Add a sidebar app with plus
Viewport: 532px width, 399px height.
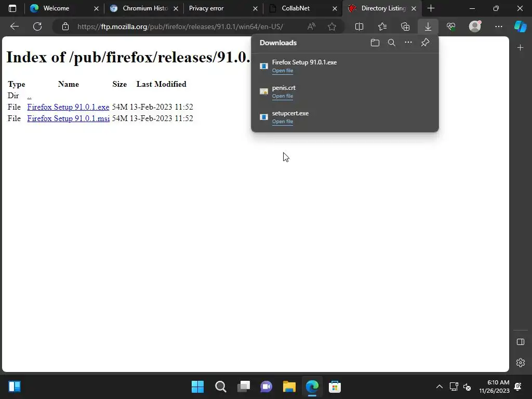521,47
